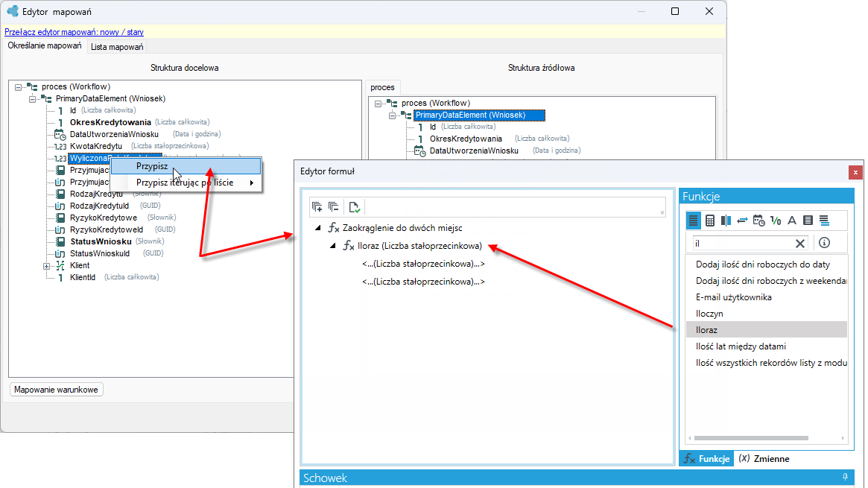Pin the Schowek panel
This screenshot has width=868, height=488.
coord(846,477)
